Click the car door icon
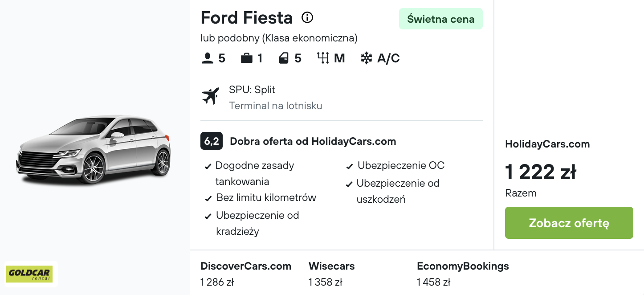Viewport: 644px width, 295px height. [284, 58]
